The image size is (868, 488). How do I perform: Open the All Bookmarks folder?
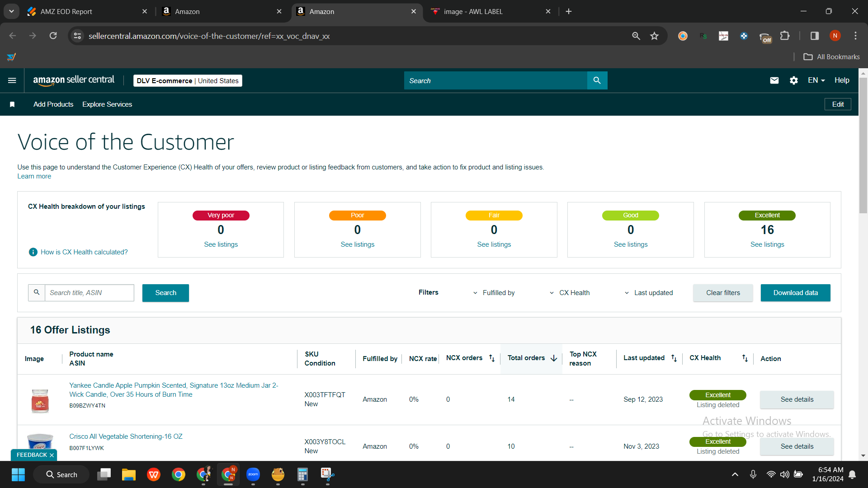pos(832,57)
